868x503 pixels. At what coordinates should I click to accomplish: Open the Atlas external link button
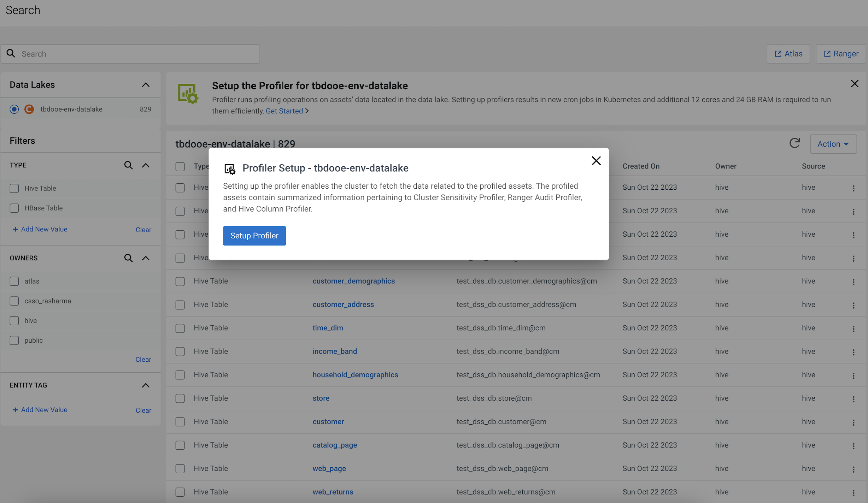coord(788,54)
